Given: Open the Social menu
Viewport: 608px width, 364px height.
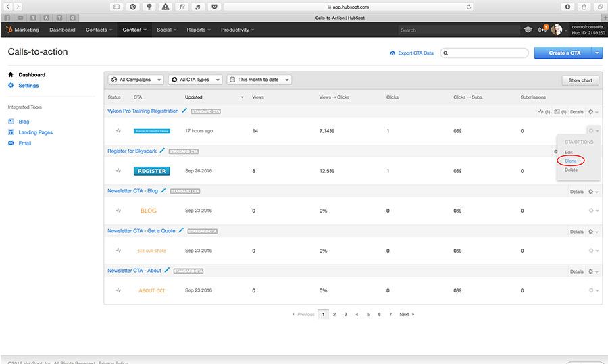Looking at the screenshot, I should [x=166, y=30].
